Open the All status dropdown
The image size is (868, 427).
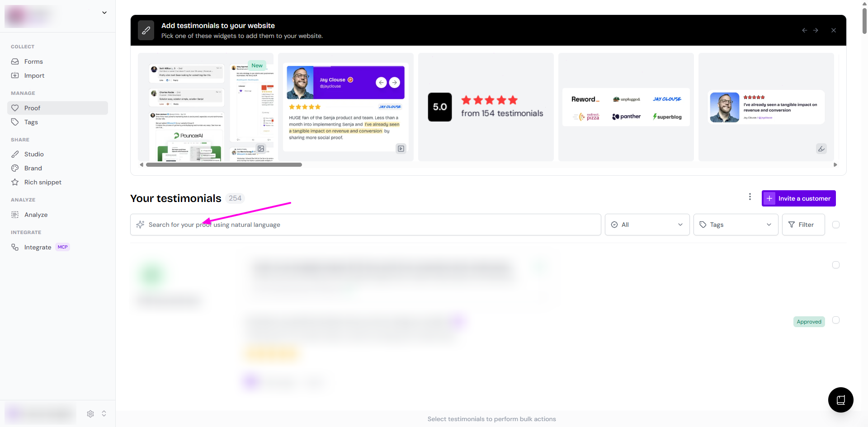pyautogui.click(x=647, y=225)
